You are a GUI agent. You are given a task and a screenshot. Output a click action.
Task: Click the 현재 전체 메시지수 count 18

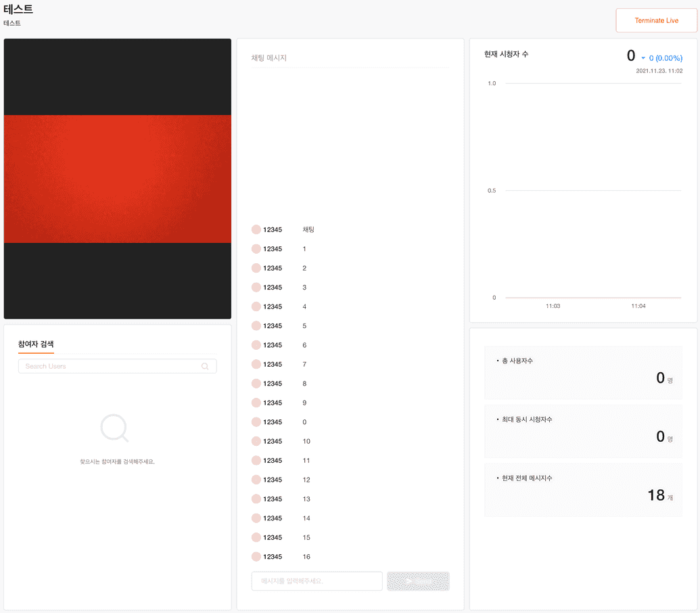pyautogui.click(x=656, y=495)
